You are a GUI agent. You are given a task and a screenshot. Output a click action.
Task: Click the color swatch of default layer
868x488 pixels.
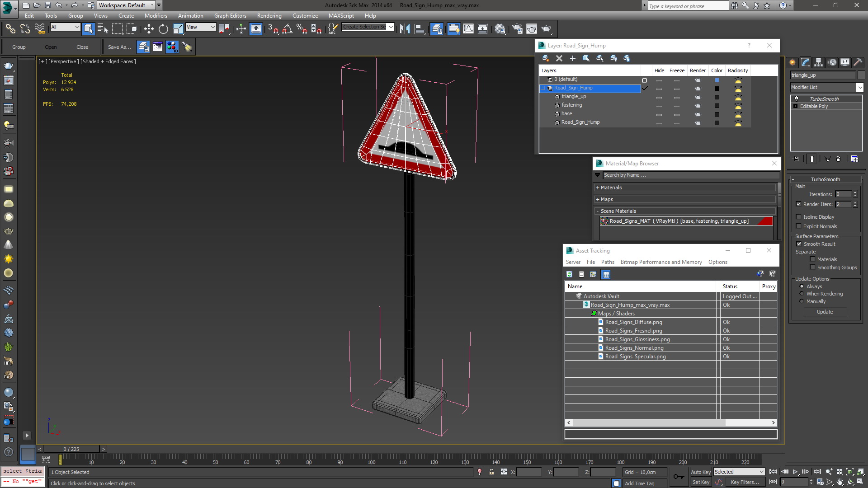tap(717, 80)
